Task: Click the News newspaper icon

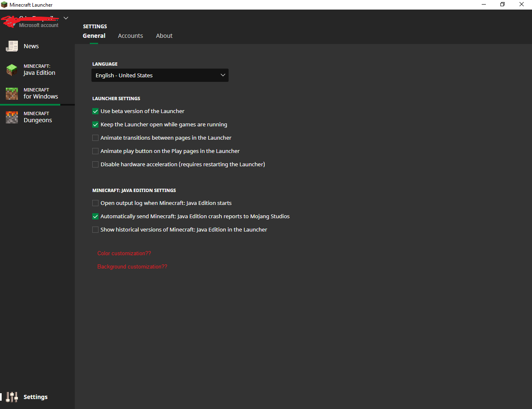Action: (x=12, y=46)
